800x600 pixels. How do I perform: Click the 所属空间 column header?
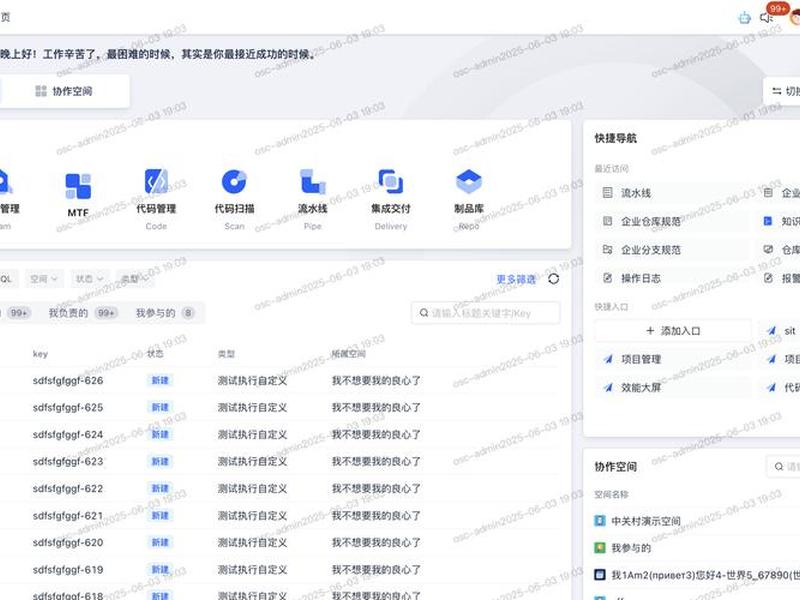click(x=348, y=354)
